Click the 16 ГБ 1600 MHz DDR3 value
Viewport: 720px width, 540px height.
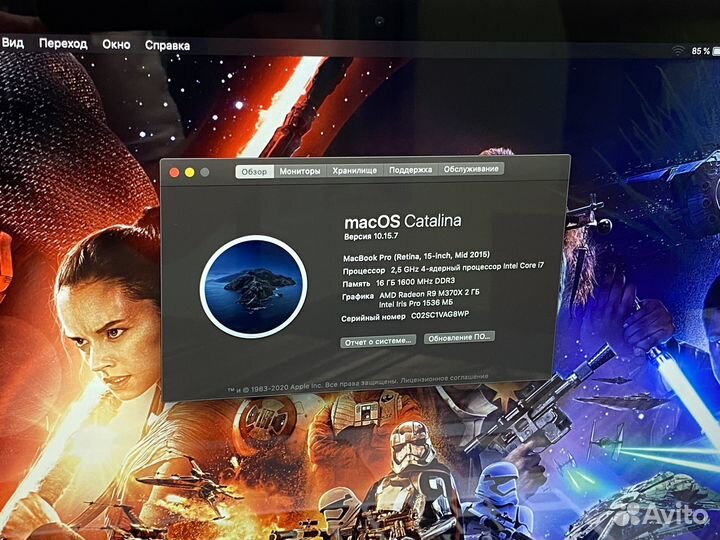click(x=416, y=281)
